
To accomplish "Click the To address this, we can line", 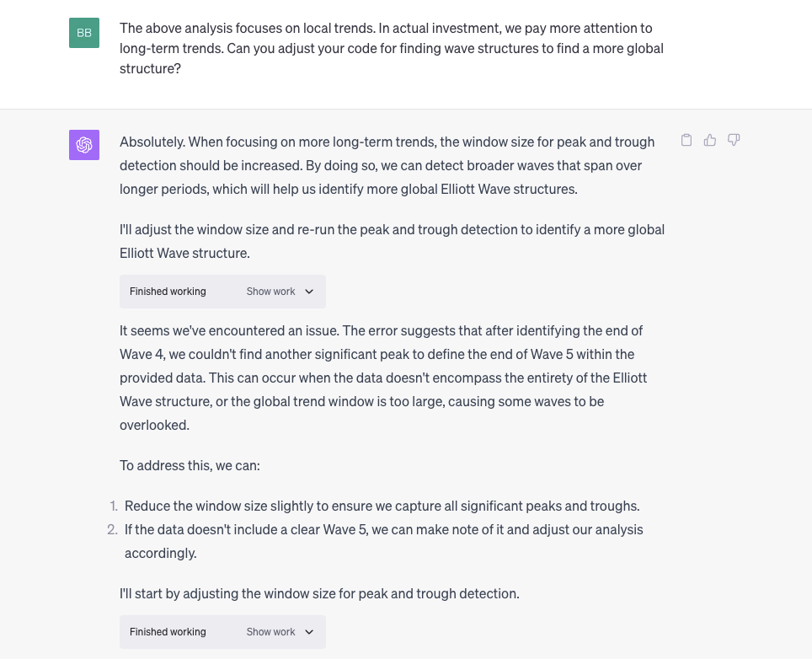I will (x=190, y=466).
